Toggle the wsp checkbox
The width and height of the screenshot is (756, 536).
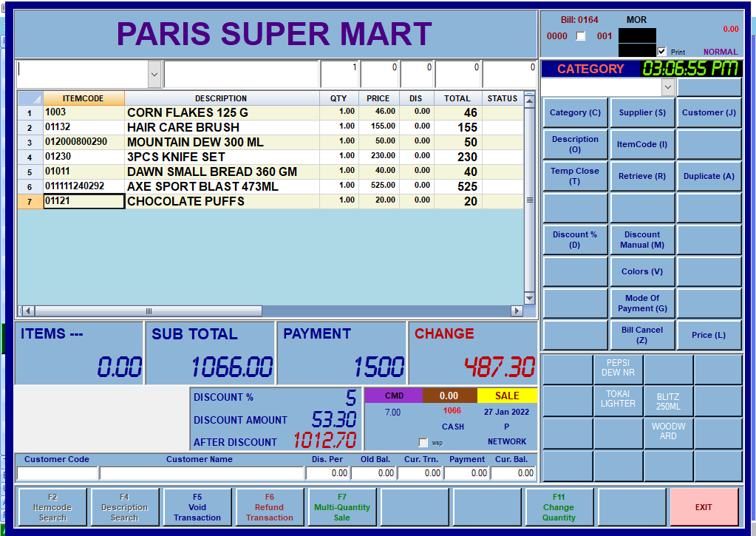(423, 442)
